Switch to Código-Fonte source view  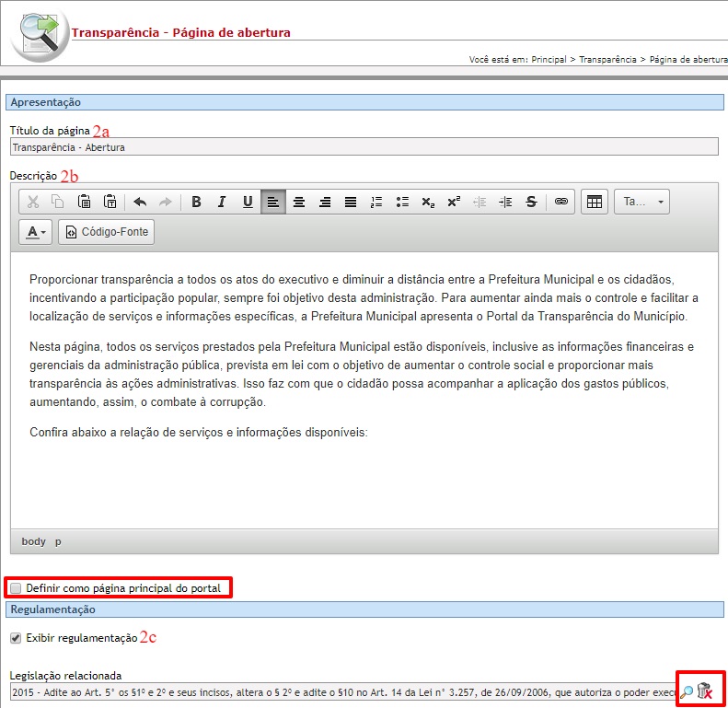107,232
